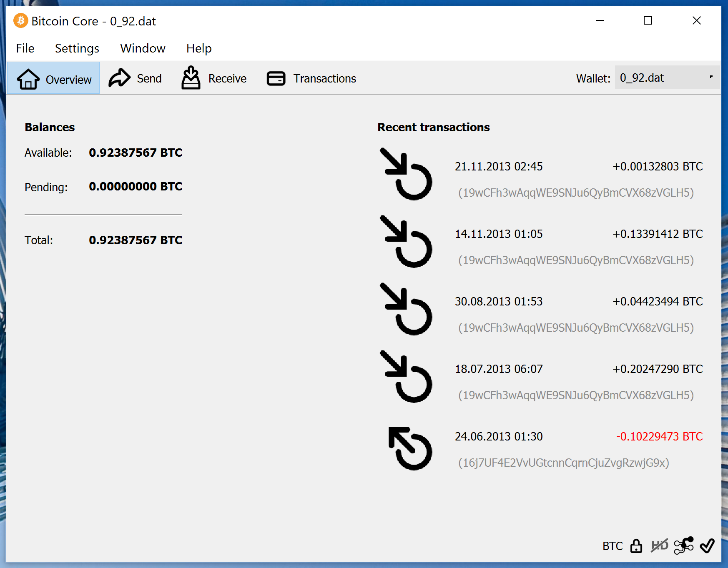Click incoming icon of 18.07.2013 transaction

click(x=406, y=377)
